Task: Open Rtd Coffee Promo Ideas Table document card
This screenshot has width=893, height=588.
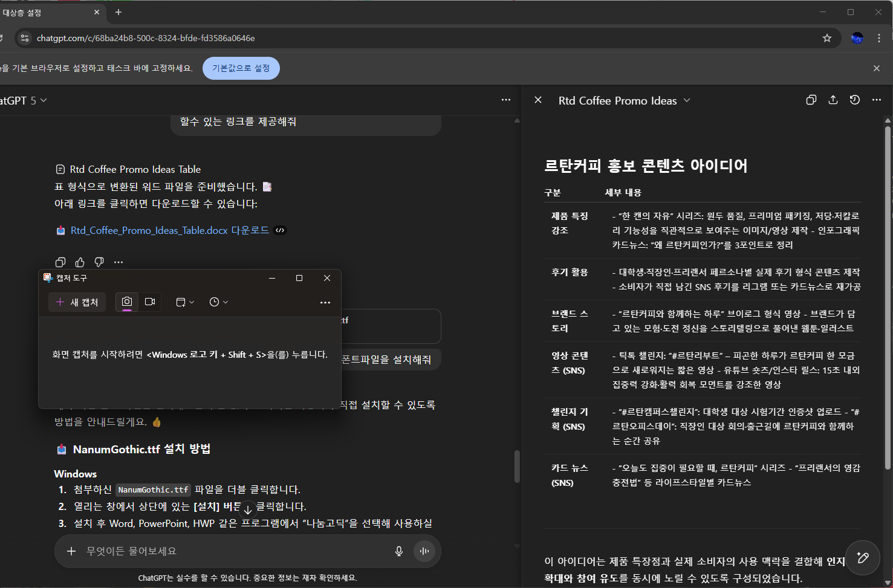Action: 128,169
